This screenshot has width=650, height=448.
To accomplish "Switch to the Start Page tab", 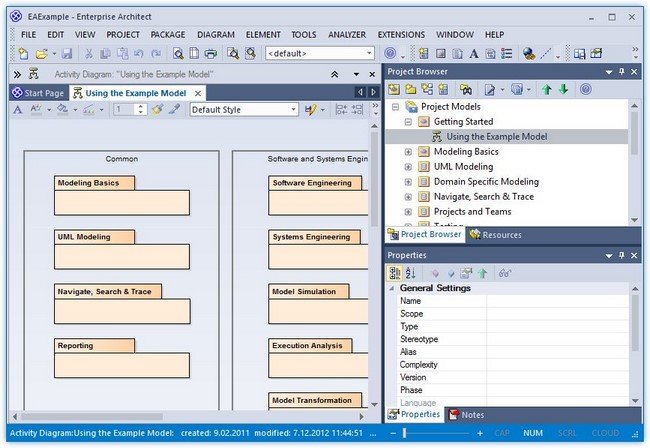I will coord(39,93).
